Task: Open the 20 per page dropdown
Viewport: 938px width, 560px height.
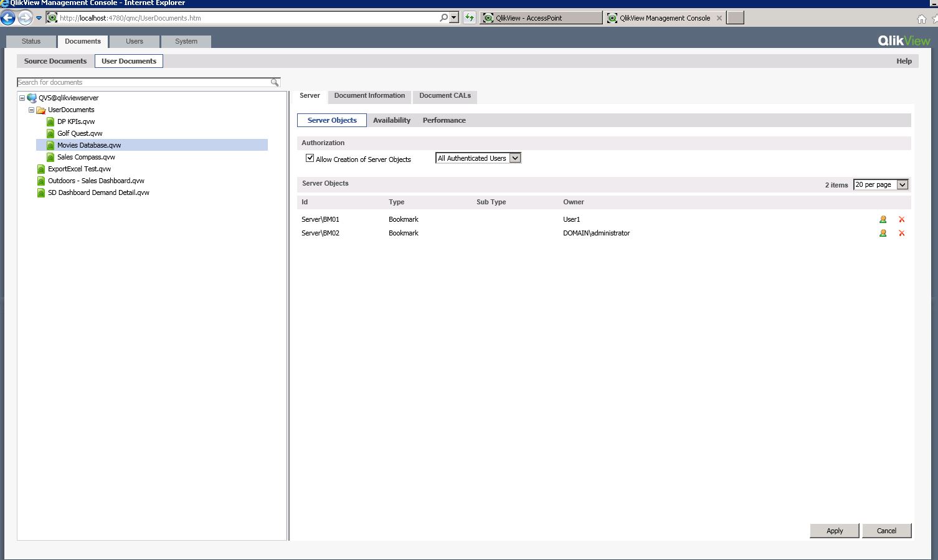Action: 902,184
